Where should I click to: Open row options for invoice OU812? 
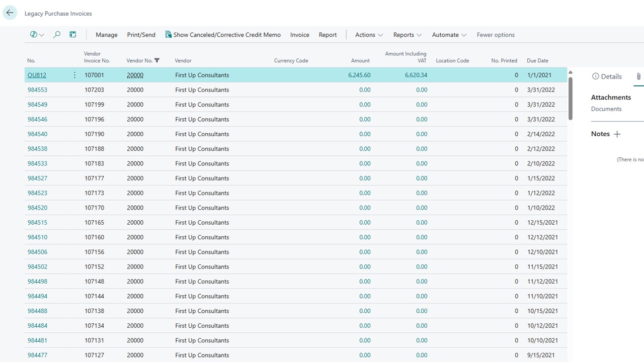tap(75, 75)
